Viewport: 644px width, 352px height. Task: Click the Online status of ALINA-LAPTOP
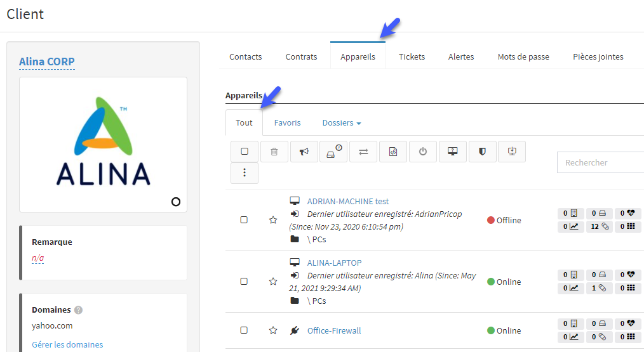[504, 282]
